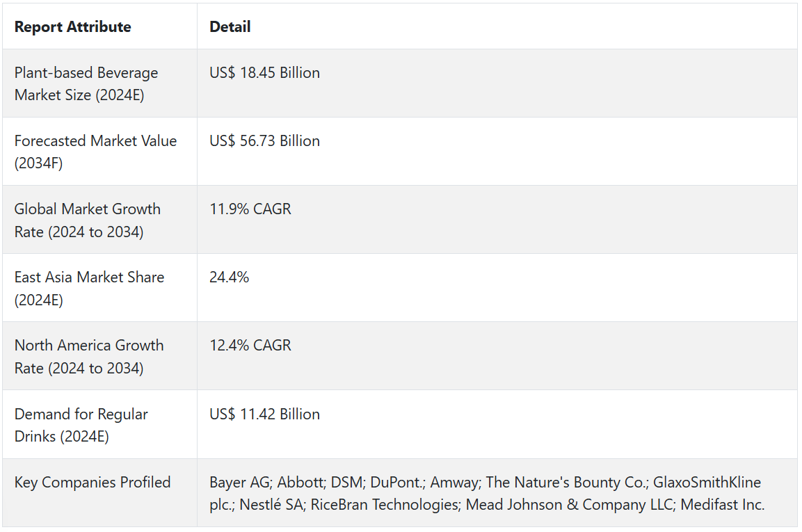
Task: Select the Global Market Growth Rate cell
Action: (87, 220)
